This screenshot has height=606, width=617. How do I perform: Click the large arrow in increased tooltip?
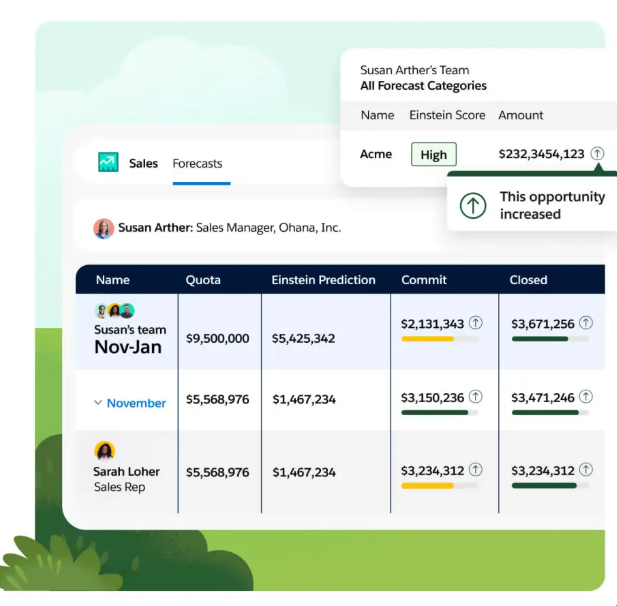point(473,205)
